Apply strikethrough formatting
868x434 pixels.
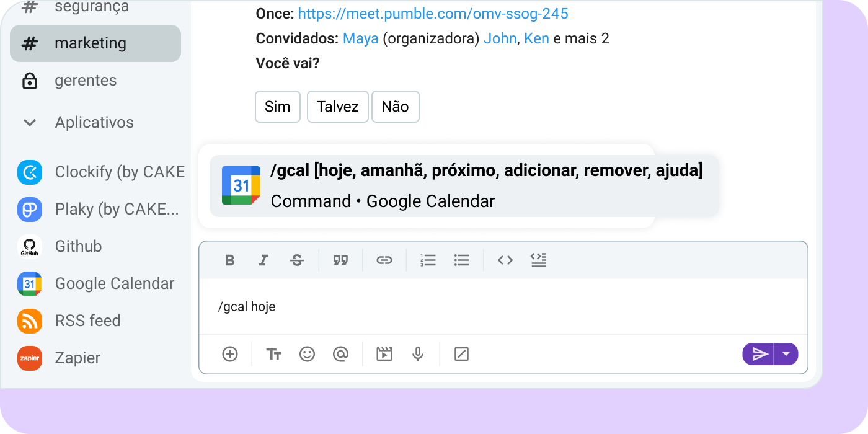click(297, 260)
